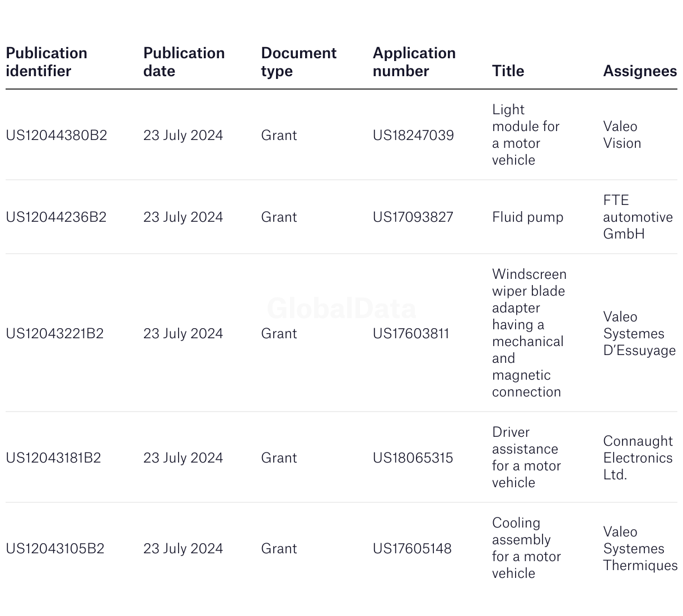
Task: Click the Light module for a motor vehicle title
Action: pyautogui.click(x=525, y=135)
